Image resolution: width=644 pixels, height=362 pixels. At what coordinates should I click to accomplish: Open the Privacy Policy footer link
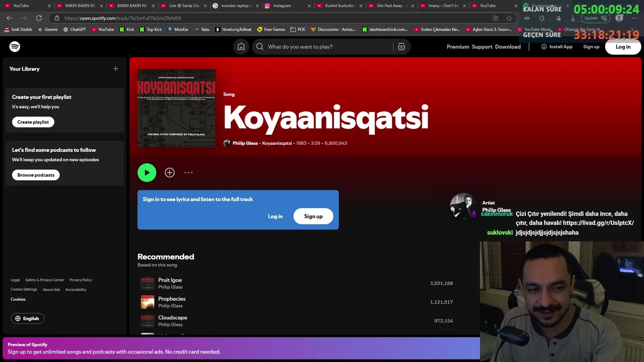tap(80, 280)
